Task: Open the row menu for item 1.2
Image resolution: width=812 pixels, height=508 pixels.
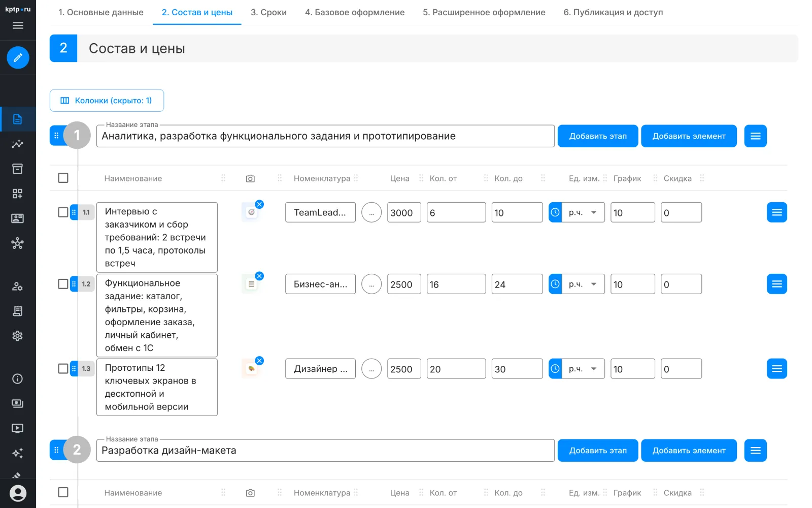Action: point(777,284)
